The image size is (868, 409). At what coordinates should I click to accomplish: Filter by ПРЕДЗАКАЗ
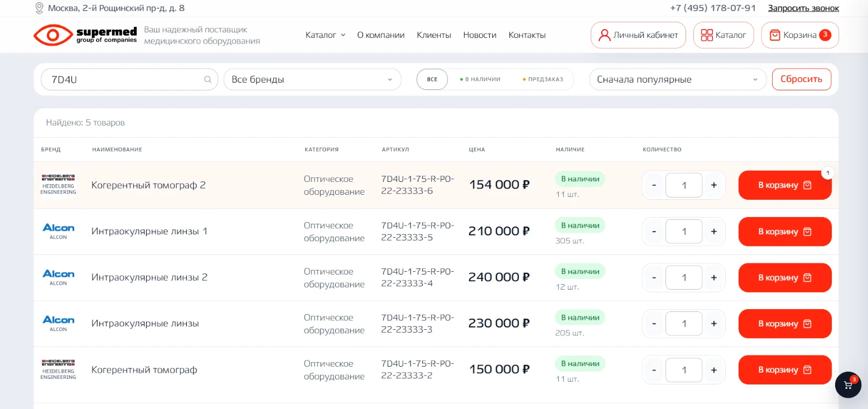pyautogui.click(x=543, y=79)
